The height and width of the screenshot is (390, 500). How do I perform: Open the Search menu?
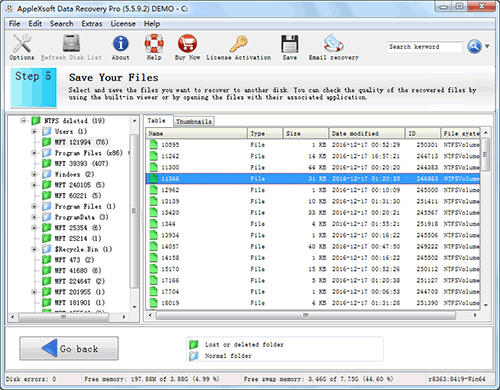61,24
